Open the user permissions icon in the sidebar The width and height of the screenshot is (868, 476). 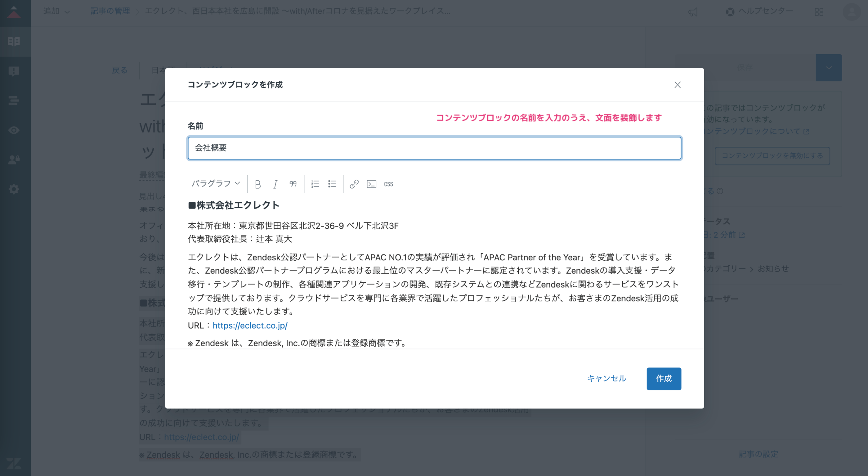[14, 160]
